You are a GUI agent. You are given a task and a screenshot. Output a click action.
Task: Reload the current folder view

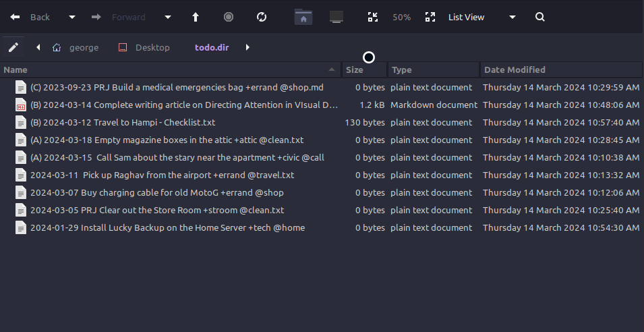(262, 17)
